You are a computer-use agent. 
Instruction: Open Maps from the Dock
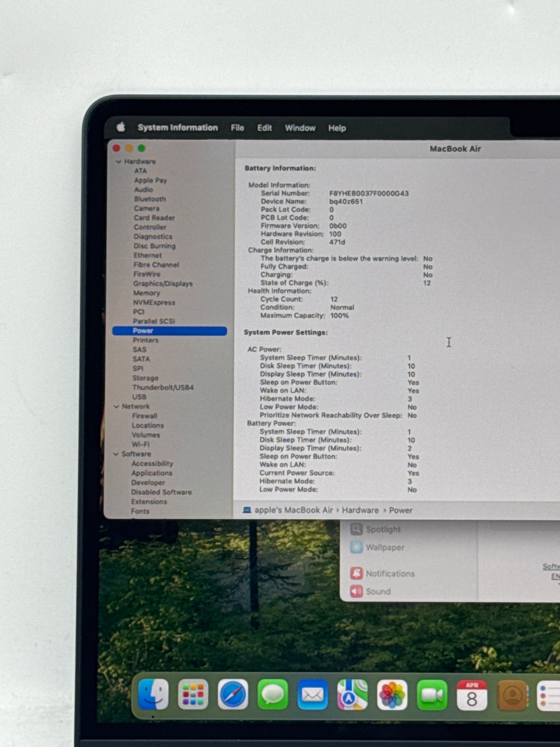[352, 695]
